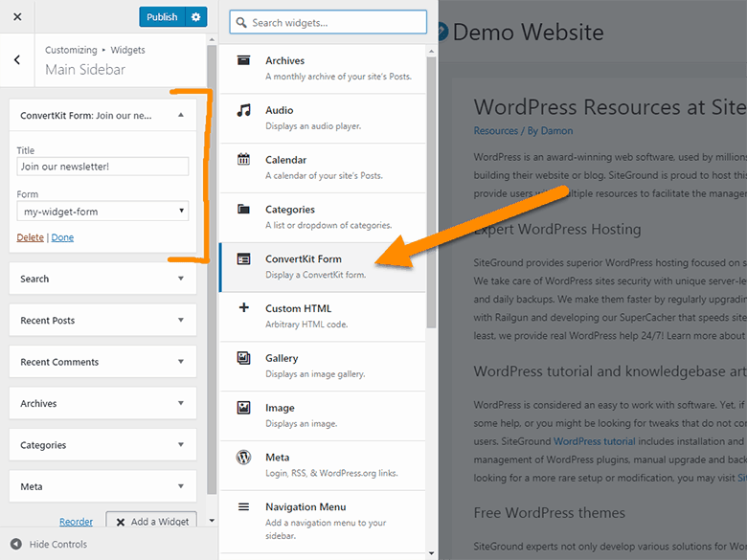Click the Navigation Menu hamburger icon

point(243,506)
